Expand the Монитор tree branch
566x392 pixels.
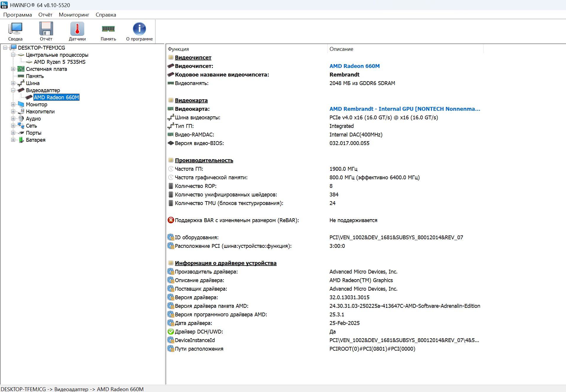[x=13, y=104]
